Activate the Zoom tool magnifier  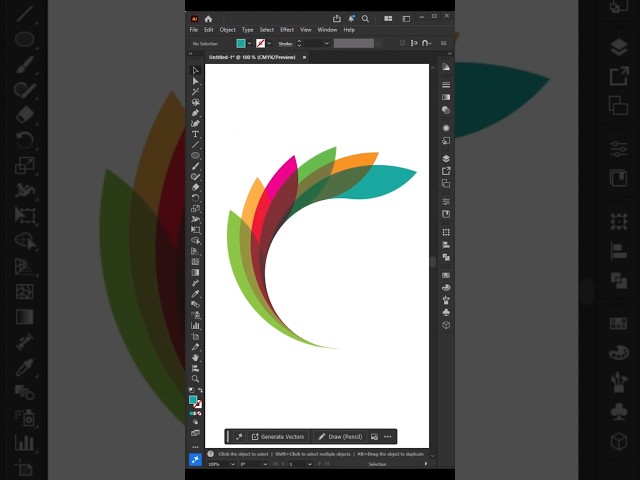[x=196, y=379]
